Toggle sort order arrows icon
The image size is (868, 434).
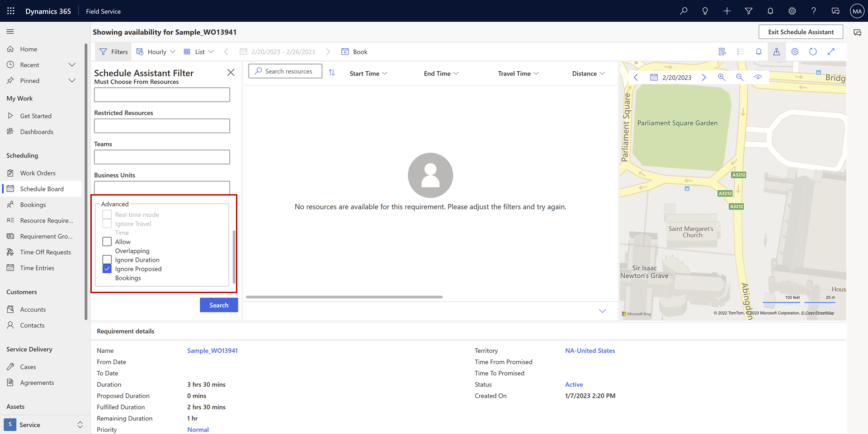(x=332, y=72)
